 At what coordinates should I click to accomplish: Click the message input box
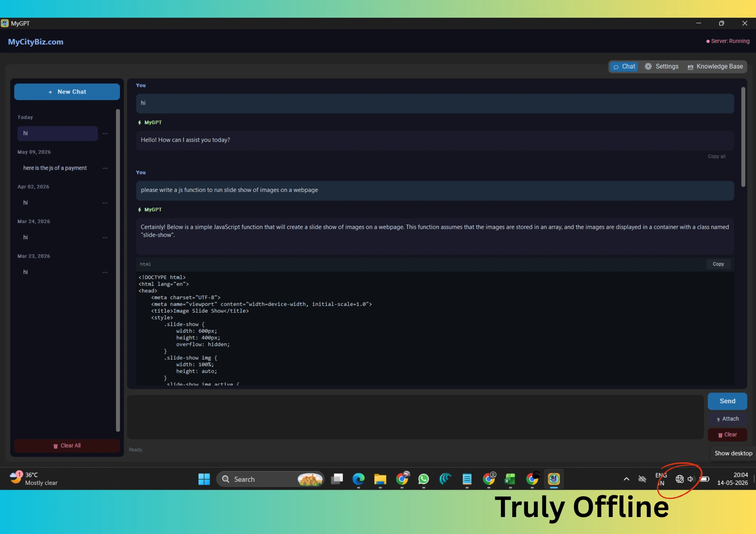pos(415,417)
